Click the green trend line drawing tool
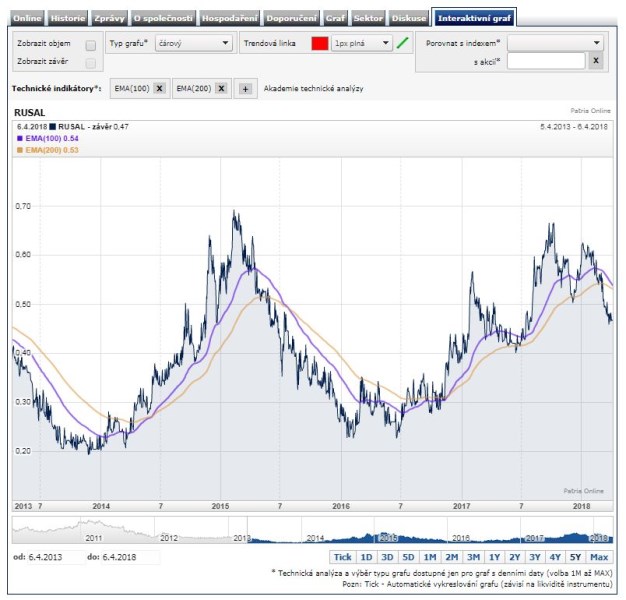 click(x=403, y=44)
